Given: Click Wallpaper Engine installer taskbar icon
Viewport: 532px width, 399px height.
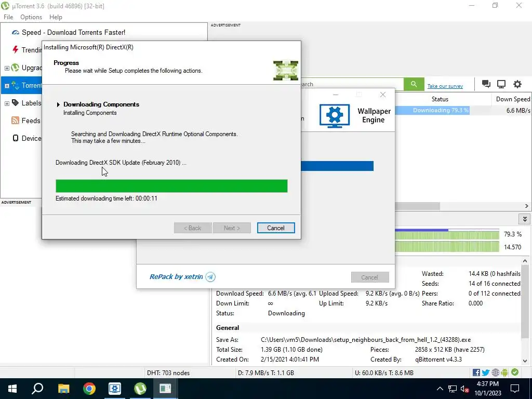Looking at the screenshot, I should coord(115,389).
